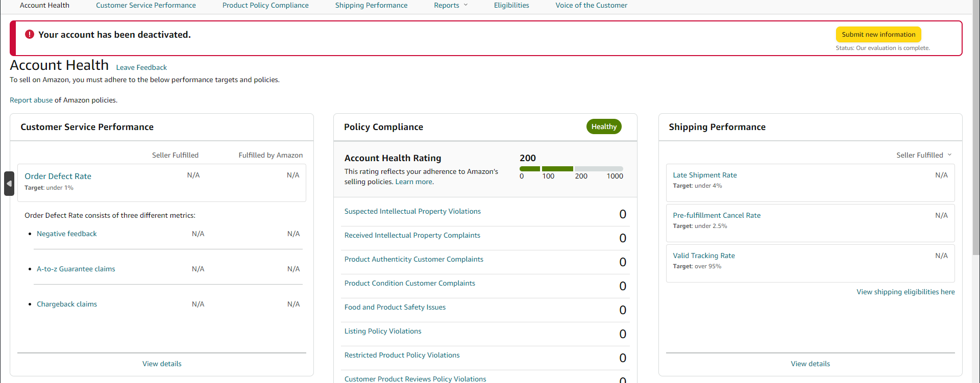Click View details under Customer Service Performance

point(162,364)
